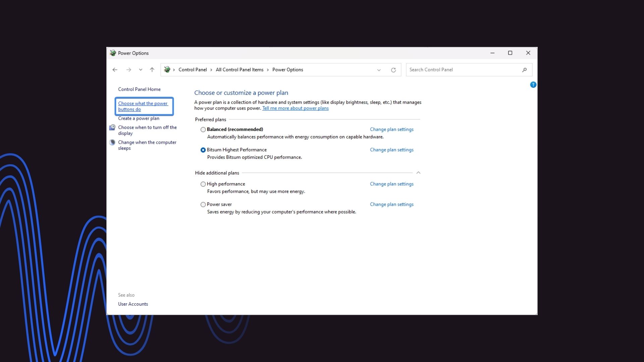Click the Back navigation arrow
644x362 pixels.
(x=115, y=70)
